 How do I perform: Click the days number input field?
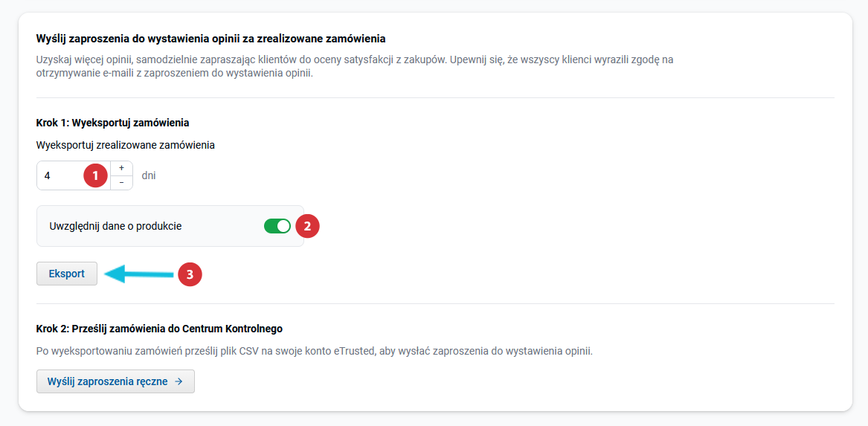click(x=61, y=176)
